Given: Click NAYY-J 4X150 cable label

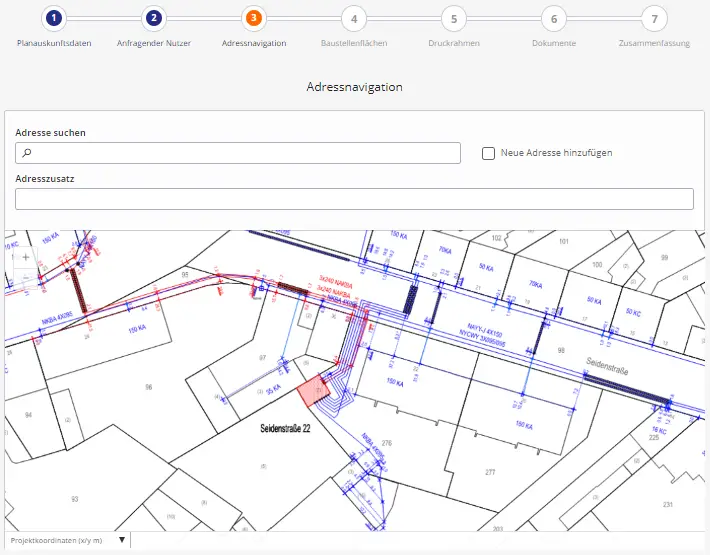Looking at the screenshot, I should 485,330.
